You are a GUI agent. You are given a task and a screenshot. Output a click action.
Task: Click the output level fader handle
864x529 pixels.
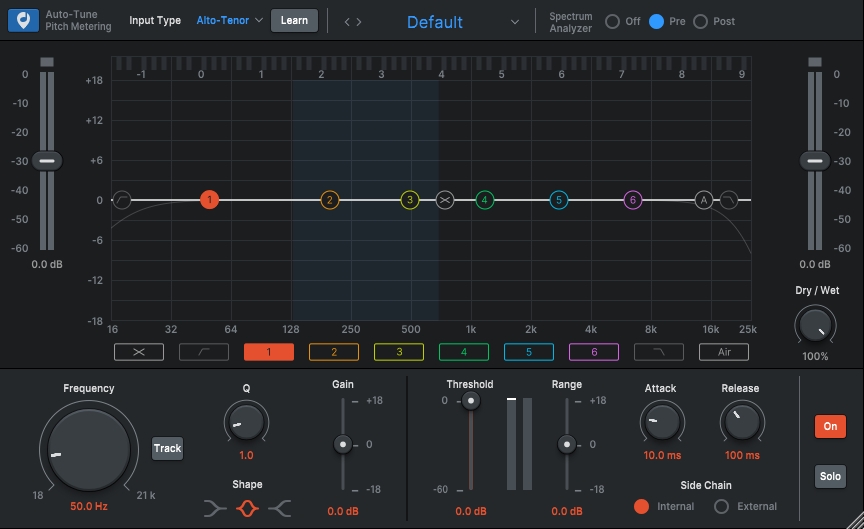(815, 161)
